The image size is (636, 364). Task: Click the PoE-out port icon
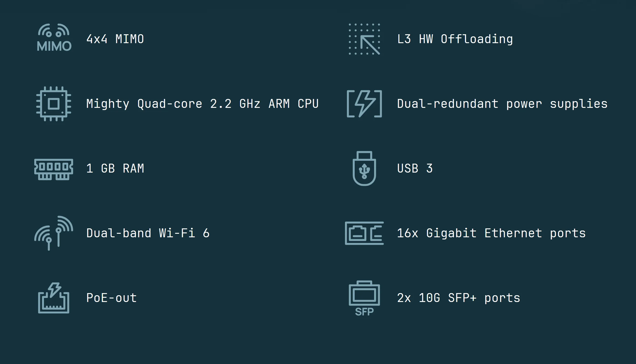point(54,298)
